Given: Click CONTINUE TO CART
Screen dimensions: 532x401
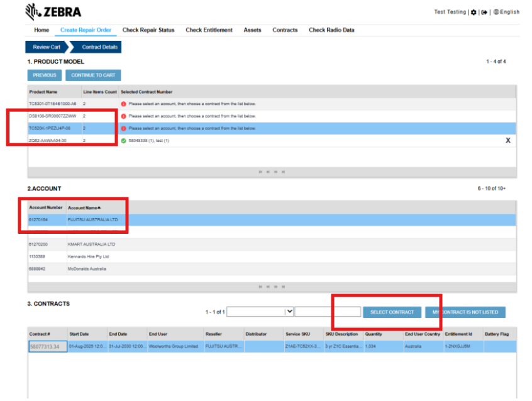Looking at the screenshot, I should tap(93, 75).
